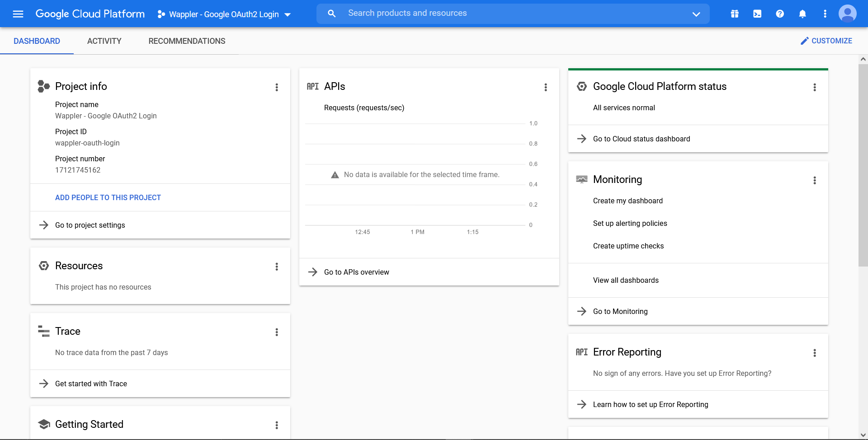Click View all dashboards
Image resolution: width=868 pixels, height=440 pixels.
(626, 280)
